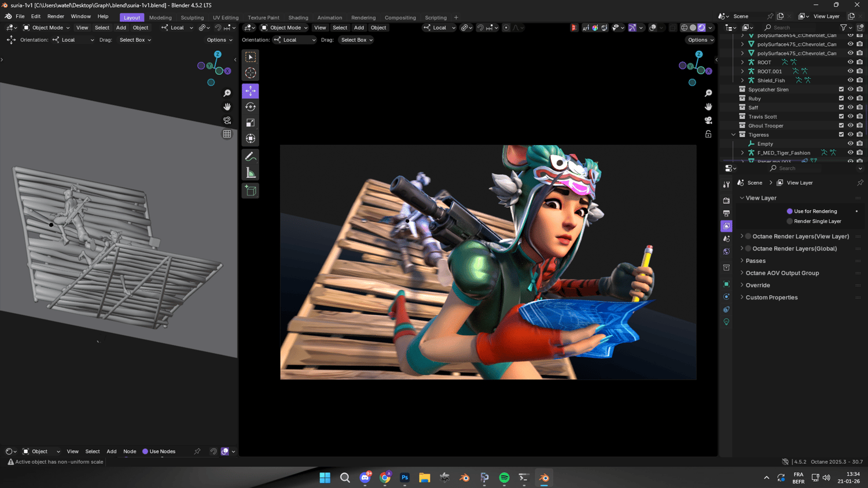Viewport: 868px width, 488px height.
Task: Choose the Add Cube tool
Action: 251,190
